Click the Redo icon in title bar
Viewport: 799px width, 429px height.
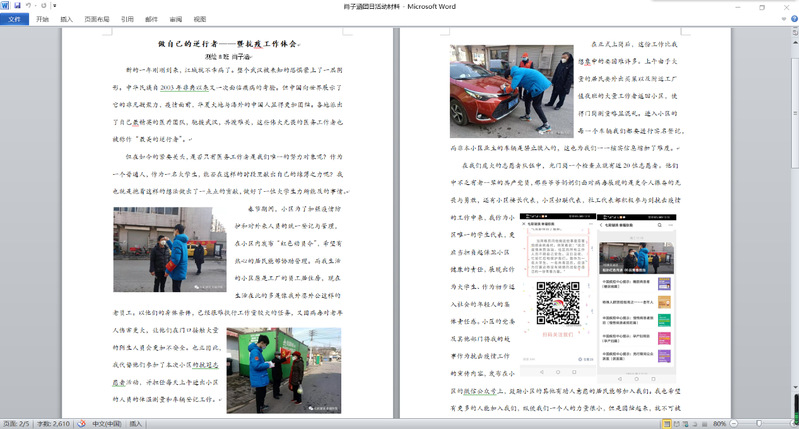(x=45, y=5)
